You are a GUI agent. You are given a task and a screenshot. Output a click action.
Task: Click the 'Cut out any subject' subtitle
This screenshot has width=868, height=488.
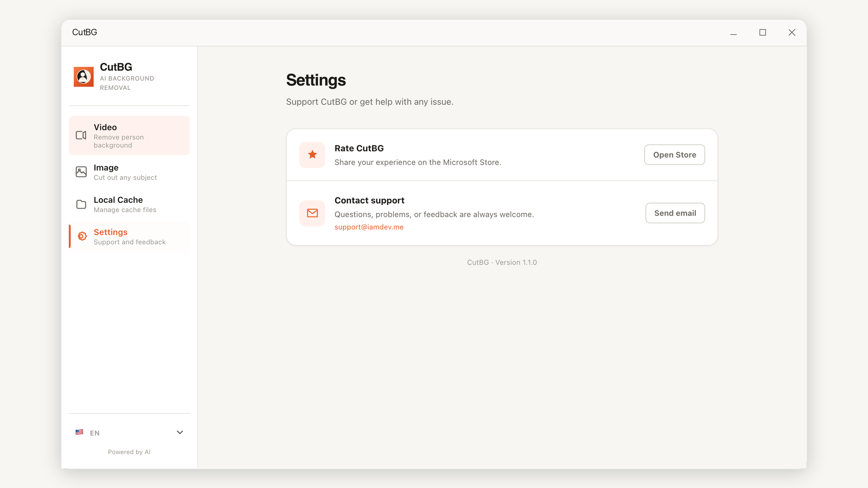tap(125, 178)
